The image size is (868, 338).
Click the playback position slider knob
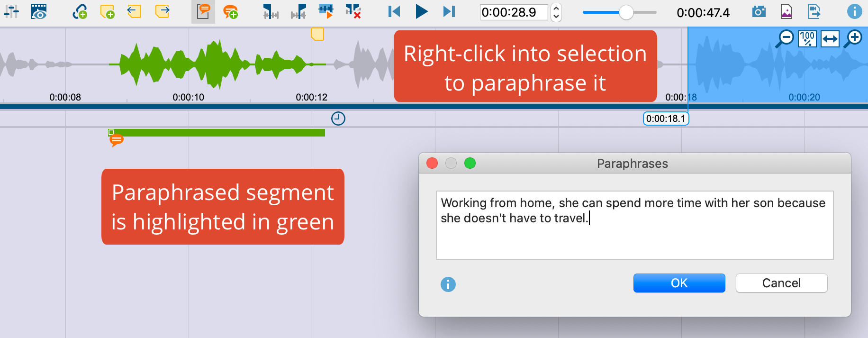[626, 12]
